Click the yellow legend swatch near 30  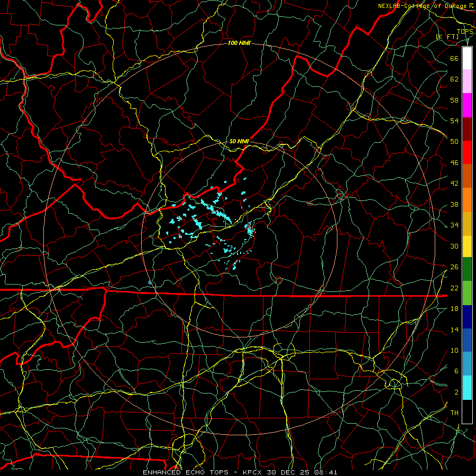point(467,246)
